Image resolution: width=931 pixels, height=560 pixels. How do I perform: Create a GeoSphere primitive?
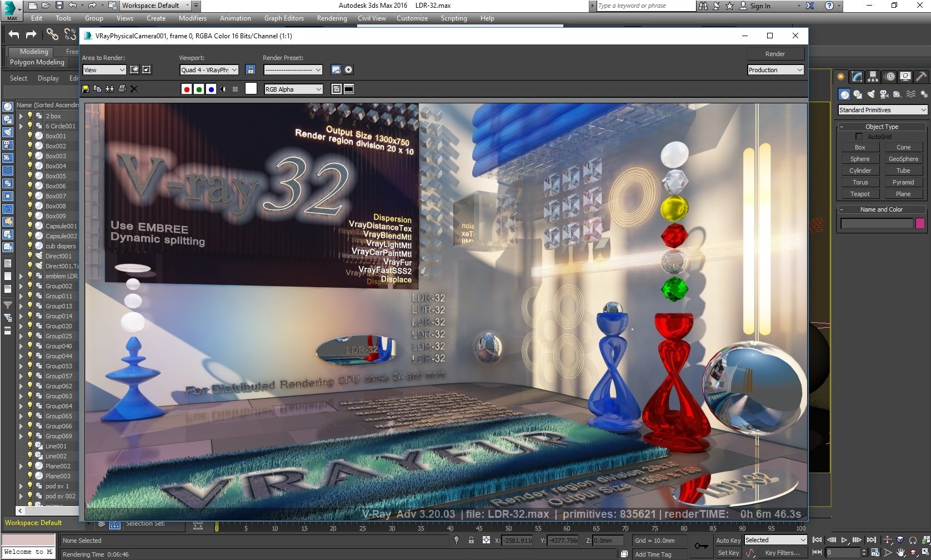tap(903, 159)
